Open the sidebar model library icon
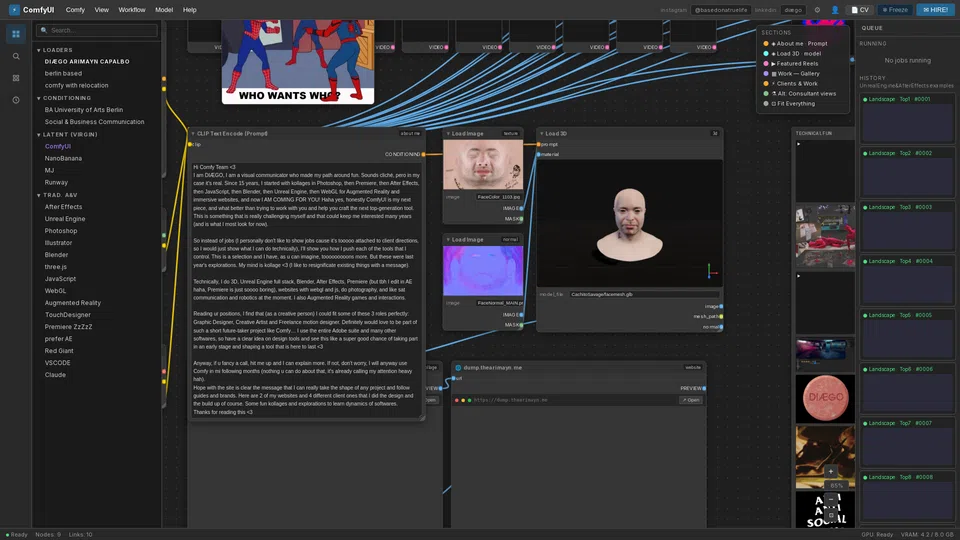Viewport: 960px width, 540px height. click(16, 78)
